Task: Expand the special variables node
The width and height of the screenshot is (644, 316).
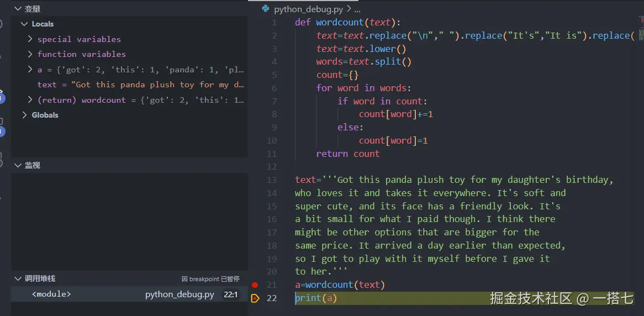Action: pos(30,39)
